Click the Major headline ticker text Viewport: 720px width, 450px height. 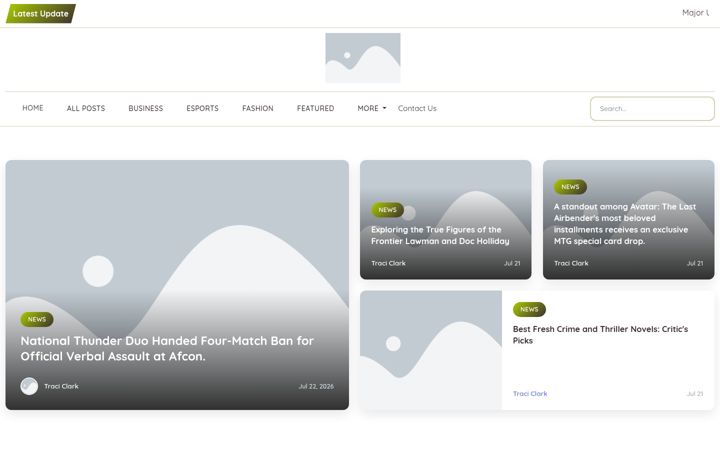[x=695, y=13]
